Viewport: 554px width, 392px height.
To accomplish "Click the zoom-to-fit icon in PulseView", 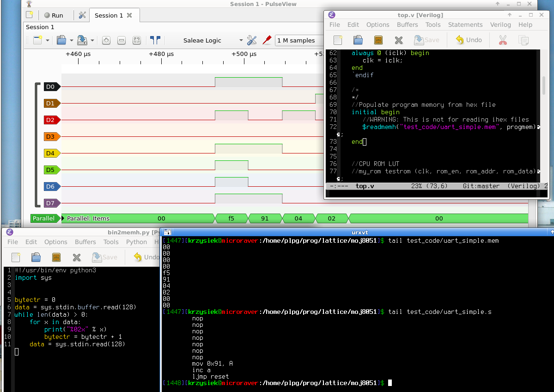I will coord(137,41).
